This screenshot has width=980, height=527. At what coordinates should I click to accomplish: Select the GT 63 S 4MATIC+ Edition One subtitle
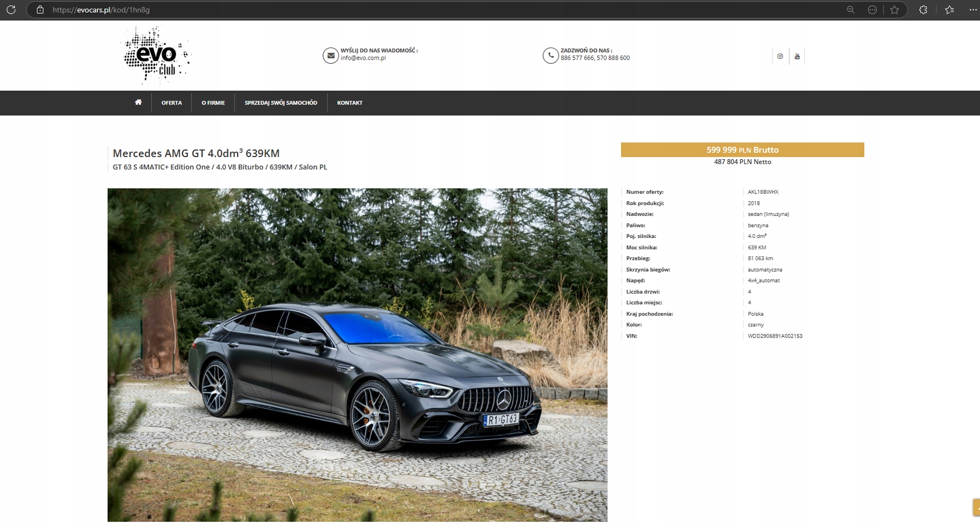tap(220, 167)
